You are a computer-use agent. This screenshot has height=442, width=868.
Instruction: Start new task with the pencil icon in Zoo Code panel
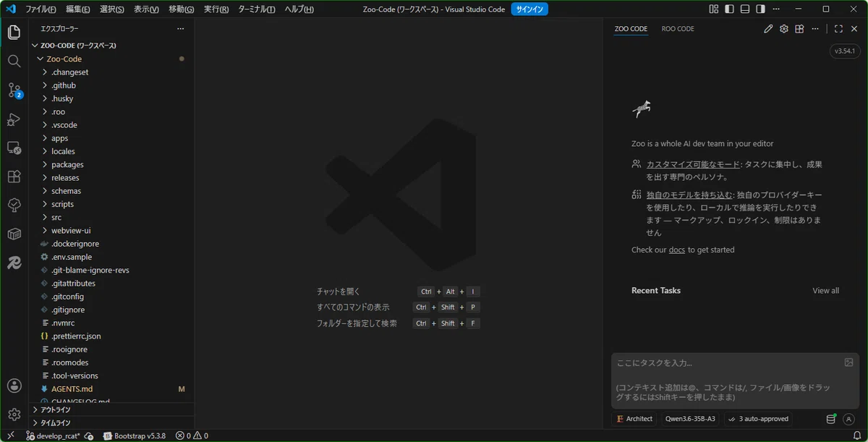coord(768,29)
